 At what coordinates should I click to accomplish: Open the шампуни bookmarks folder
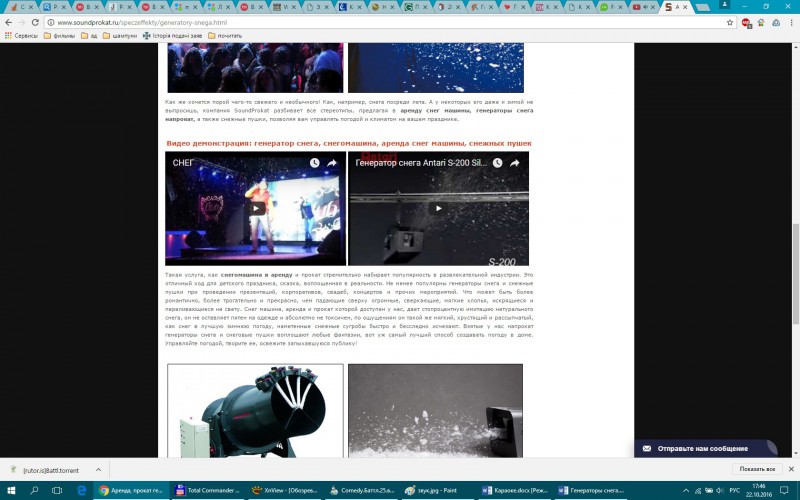click(120, 36)
